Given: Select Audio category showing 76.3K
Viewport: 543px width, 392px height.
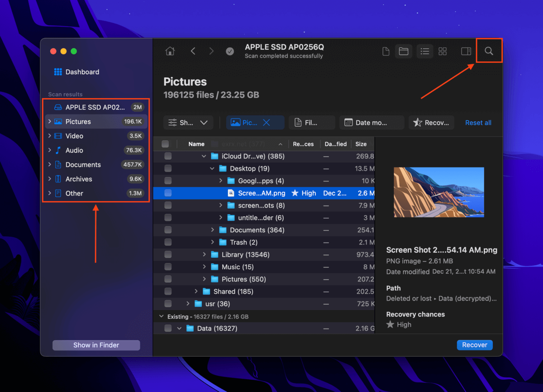Looking at the screenshot, I should (96, 150).
